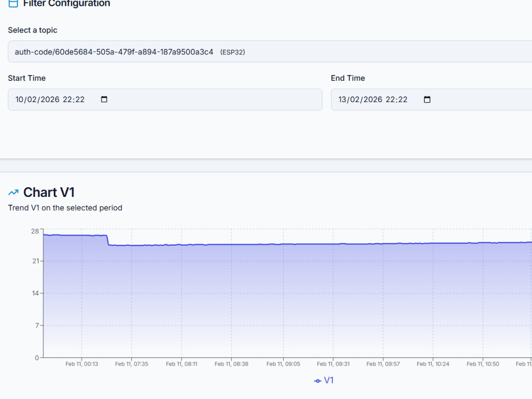The image size is (532, 399).
Task: Click the End Time date field
Action: [x=431, y=99]
